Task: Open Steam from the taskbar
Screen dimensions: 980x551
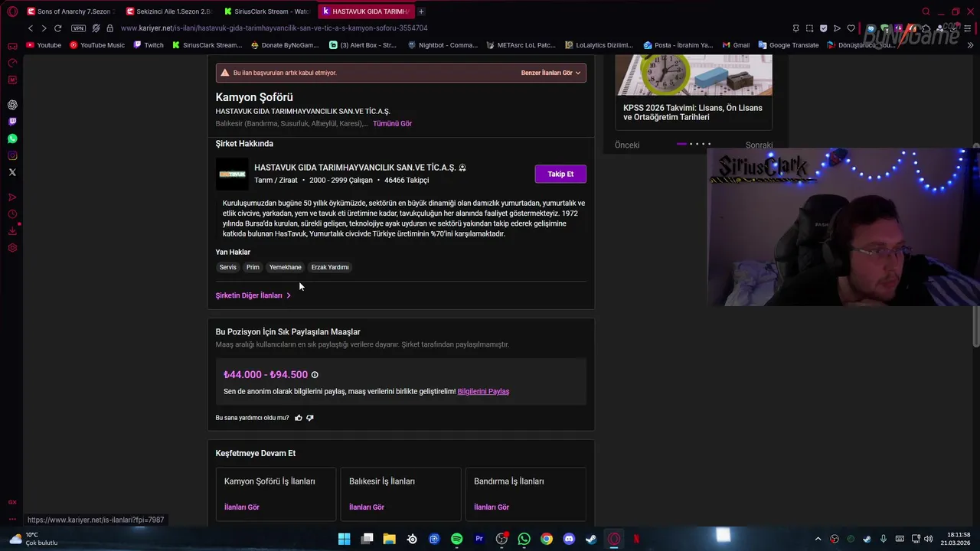Action: click(591, 539)
